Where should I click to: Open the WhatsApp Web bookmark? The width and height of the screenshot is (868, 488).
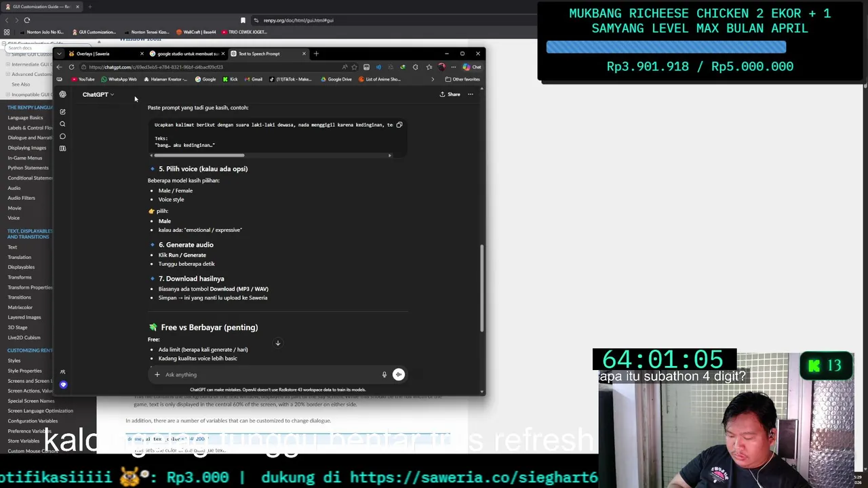(x=119, y=79)
